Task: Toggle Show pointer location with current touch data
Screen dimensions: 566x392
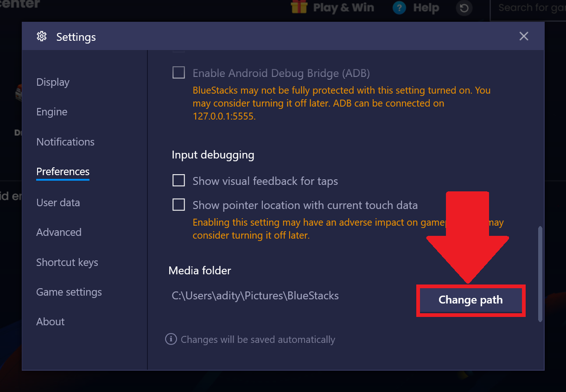Action: [x=179, y=204]
